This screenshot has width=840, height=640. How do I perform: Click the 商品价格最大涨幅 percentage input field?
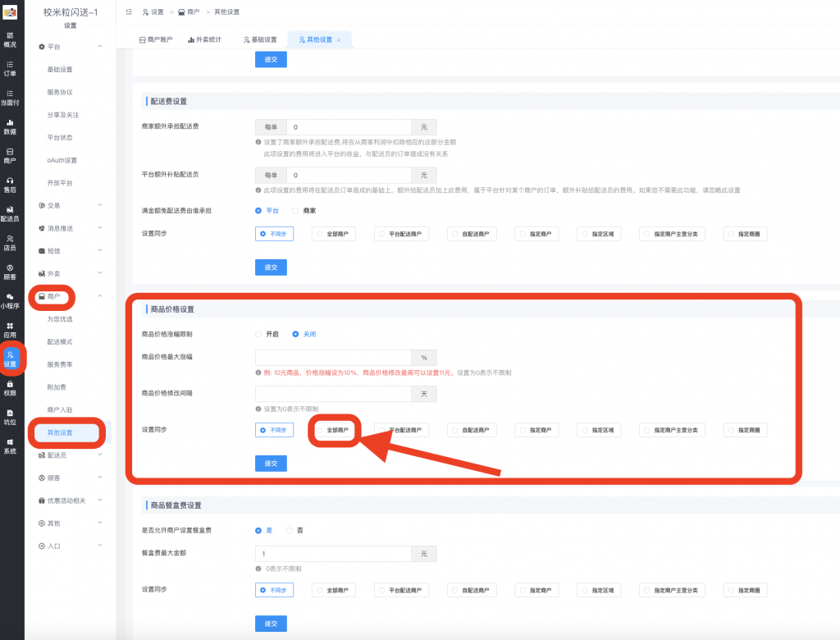click(x=333, y=358)
